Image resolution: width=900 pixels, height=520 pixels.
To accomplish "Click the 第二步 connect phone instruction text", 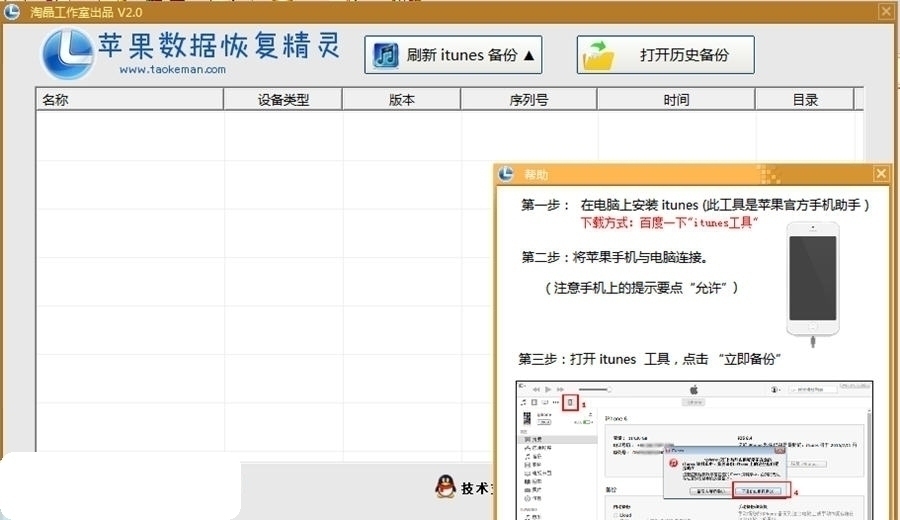I will coord(615,257).
